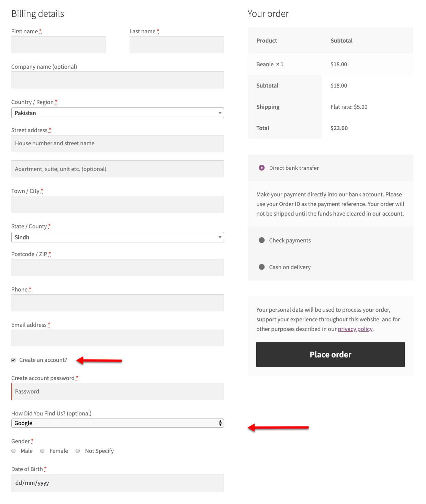426x504 pixels.
Task: Expand the State / County dropdown
Action: 117,237
